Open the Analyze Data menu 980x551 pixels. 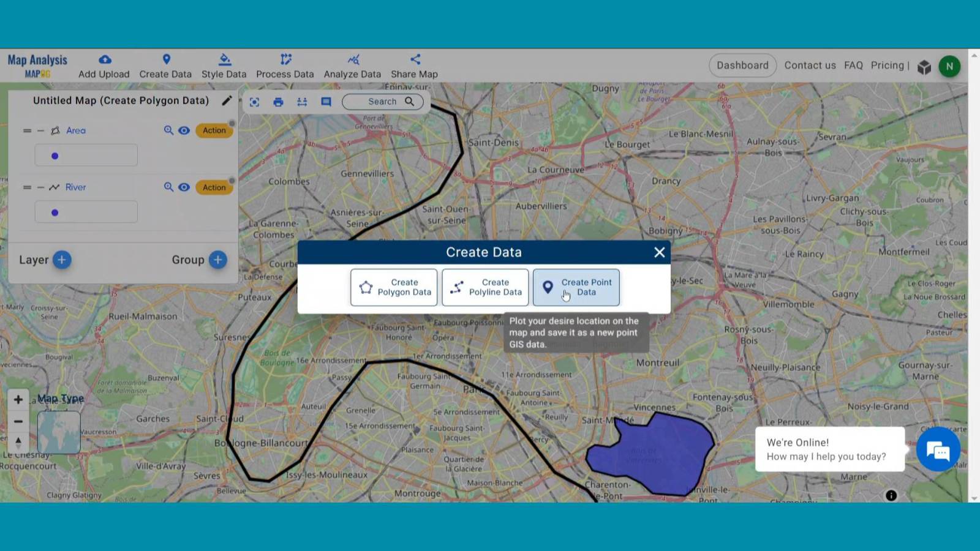tap(352, 66)
